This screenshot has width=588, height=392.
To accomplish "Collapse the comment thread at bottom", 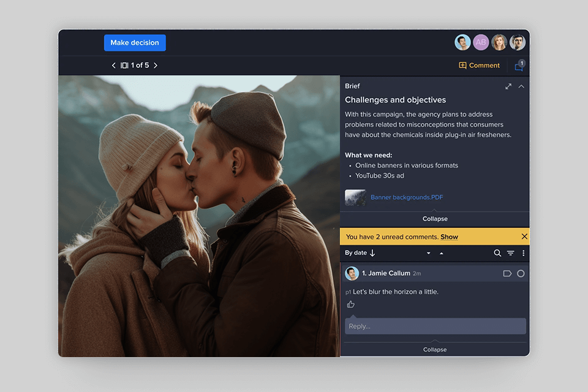I will 435,350.
